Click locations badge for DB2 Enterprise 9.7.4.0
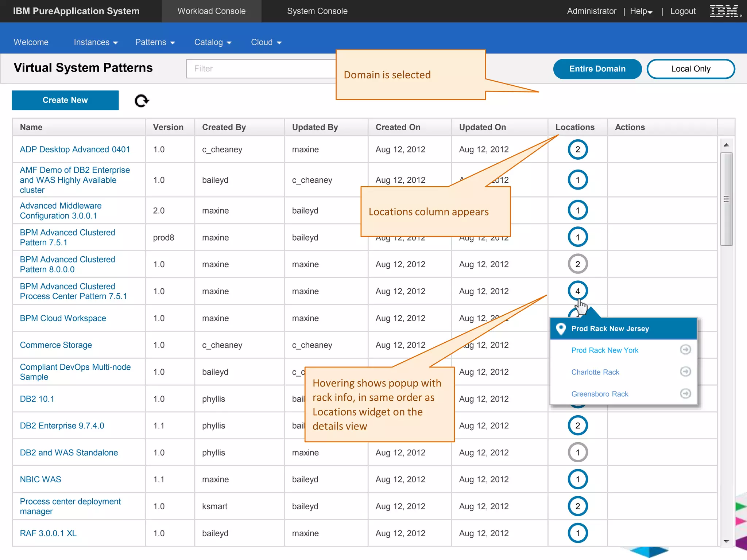 (578, 425)
